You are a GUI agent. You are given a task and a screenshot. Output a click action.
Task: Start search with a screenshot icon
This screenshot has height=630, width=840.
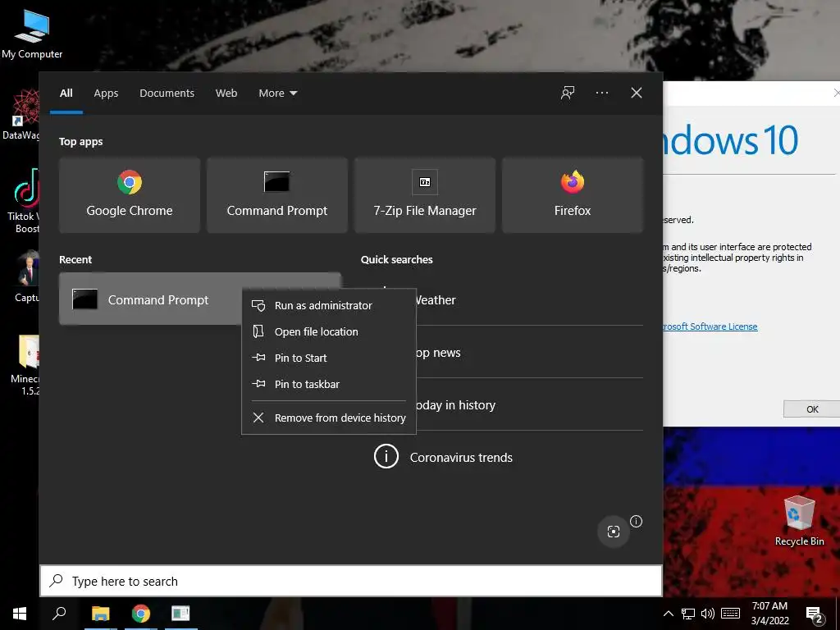coord(614,531)
